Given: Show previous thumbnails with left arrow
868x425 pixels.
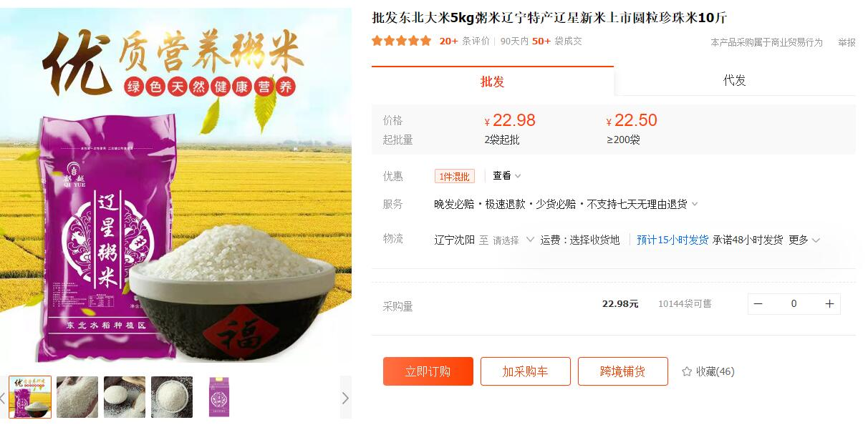Looking at the screenshot, I should point(3,398).
